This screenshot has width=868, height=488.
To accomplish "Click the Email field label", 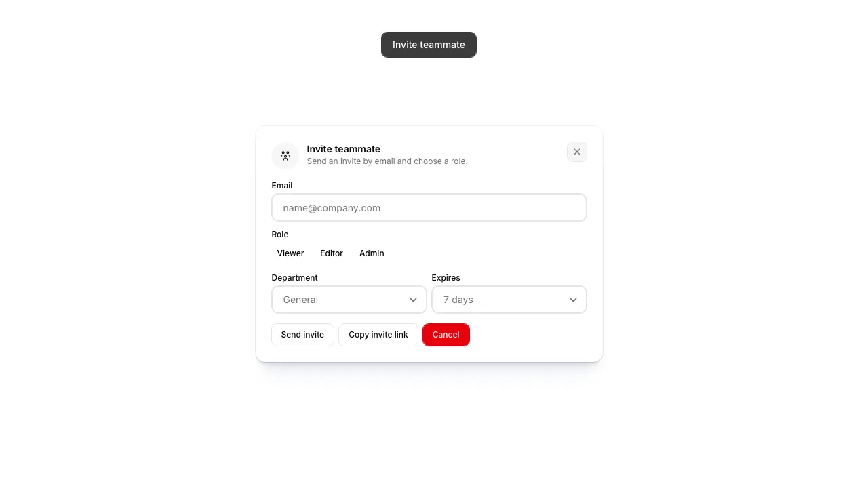I will [x=282, y=186].
